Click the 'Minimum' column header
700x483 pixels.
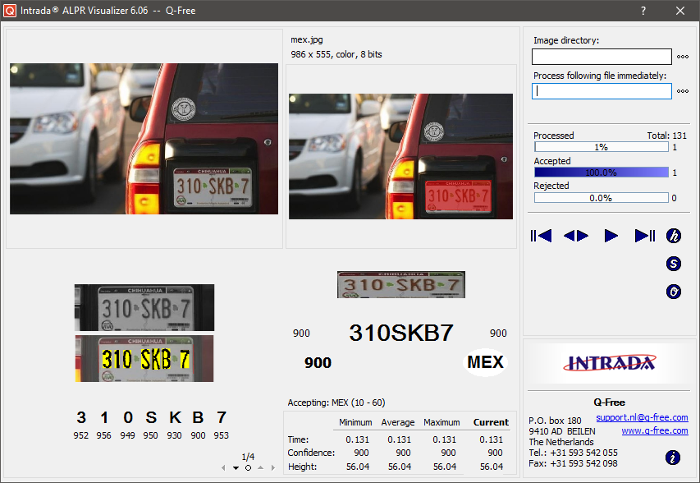coord(355,422)
